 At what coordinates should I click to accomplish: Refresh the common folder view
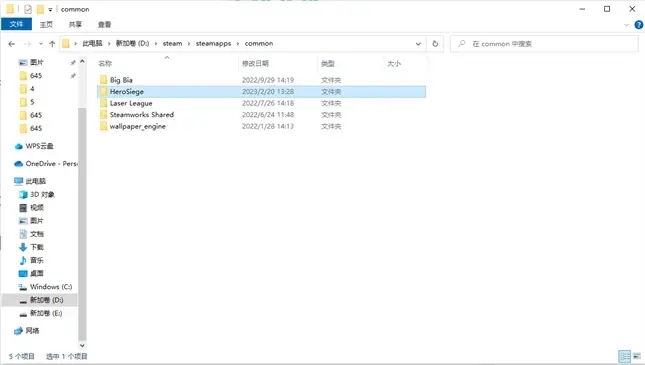[x=435, y=44]
